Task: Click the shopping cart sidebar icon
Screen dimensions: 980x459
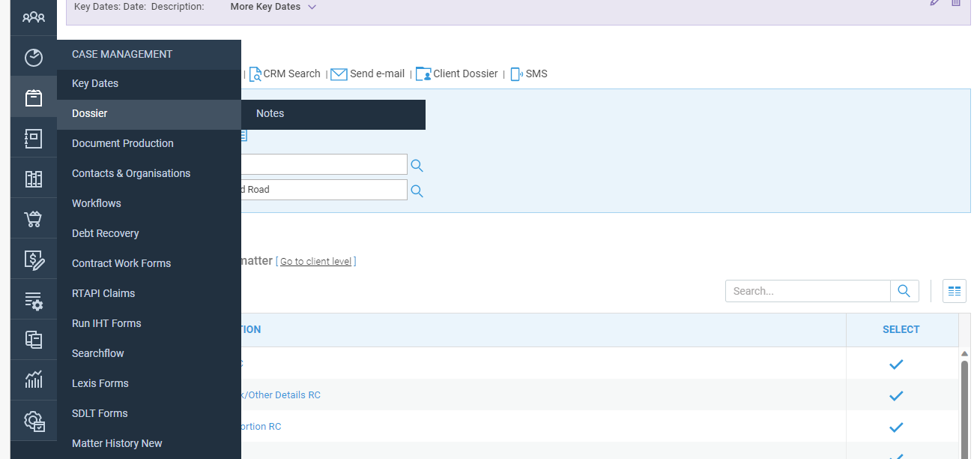Action: [x=33, y=218]
